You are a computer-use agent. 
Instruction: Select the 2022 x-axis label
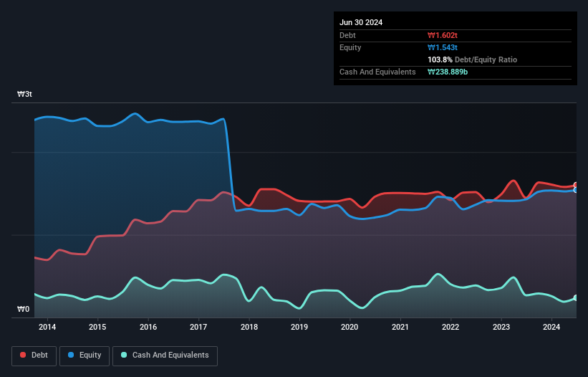tap(450, 327)
